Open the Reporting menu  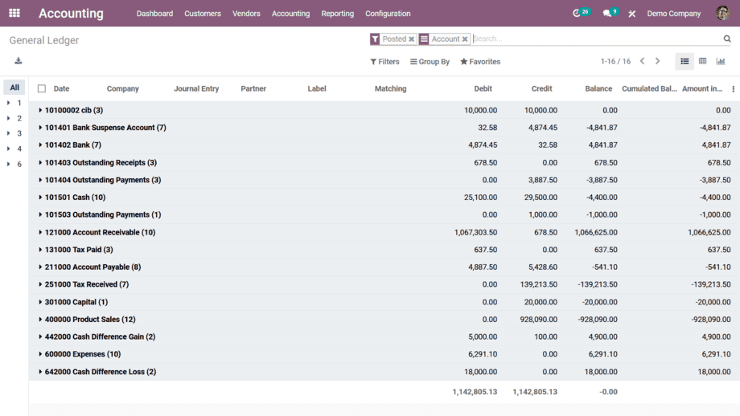pyautogui.click(x=337, y=14)
